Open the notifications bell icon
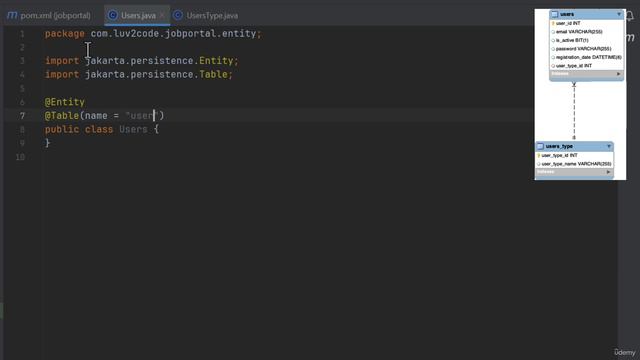 click(630, 16)
